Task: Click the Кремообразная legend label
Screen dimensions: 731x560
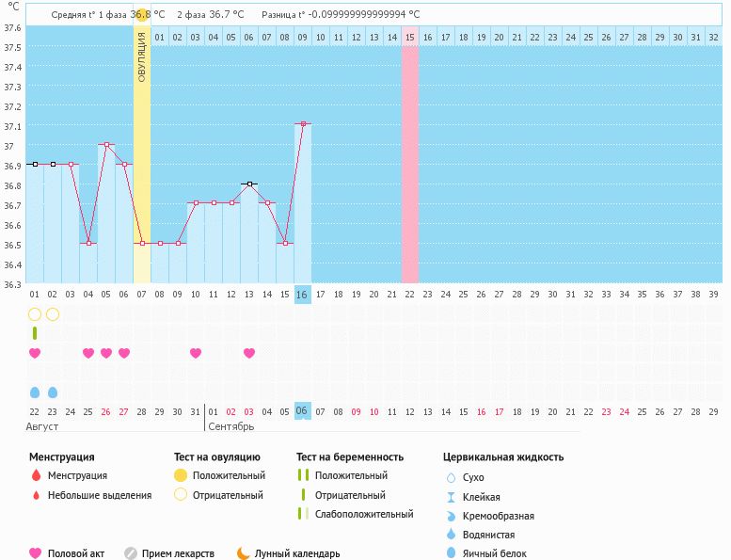Action: (x=499, y=516)
